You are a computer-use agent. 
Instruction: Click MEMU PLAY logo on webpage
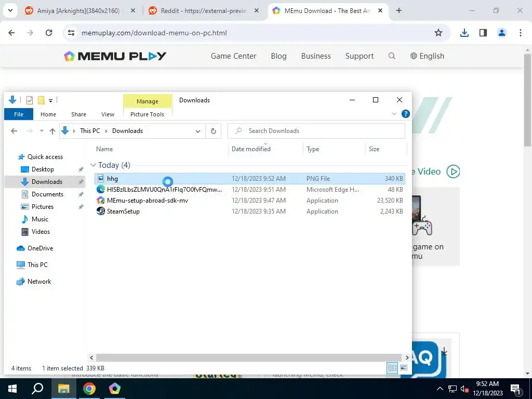(115, 56)
